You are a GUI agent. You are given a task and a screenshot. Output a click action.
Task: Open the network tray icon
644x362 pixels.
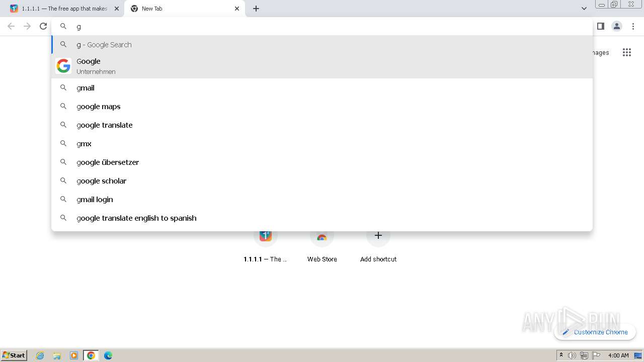tap(584, 355)
